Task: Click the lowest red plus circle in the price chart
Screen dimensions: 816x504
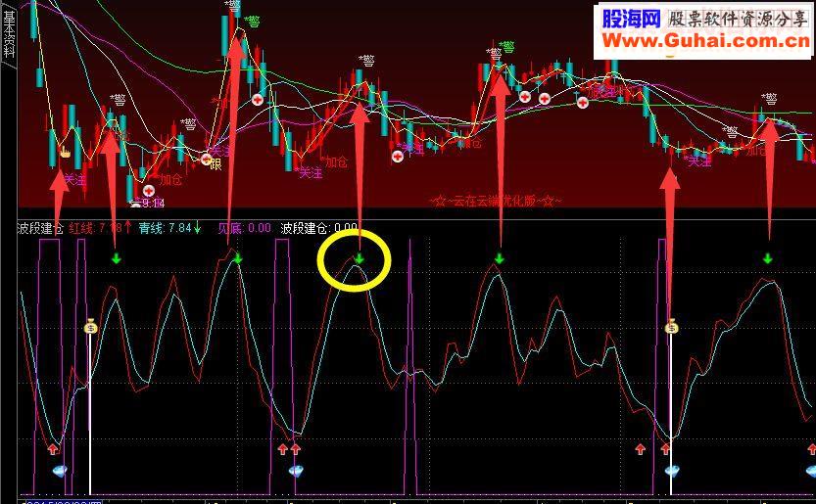Action: pyautogui.click(x=149, y=191)
